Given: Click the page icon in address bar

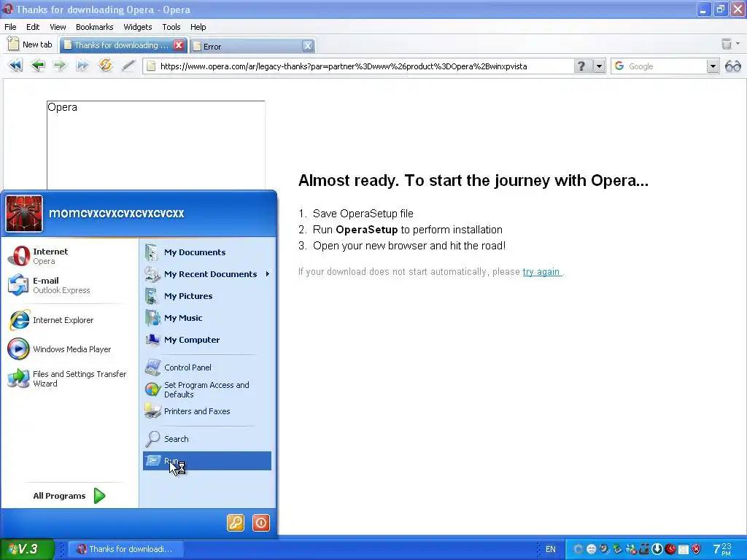Looking at the screenshot, I should coord(151,66).
